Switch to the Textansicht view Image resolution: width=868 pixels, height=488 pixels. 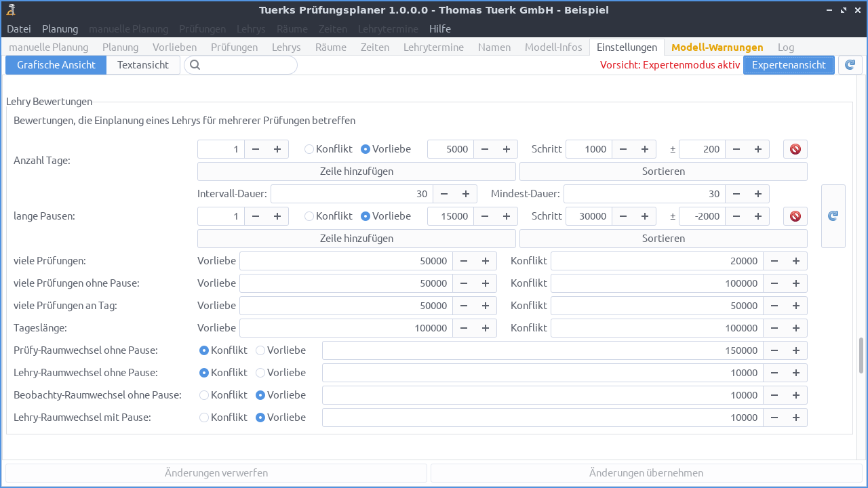click(142, 64)
